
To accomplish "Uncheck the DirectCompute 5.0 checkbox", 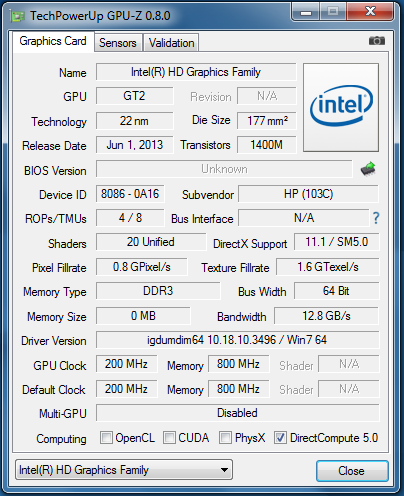I will pyautogui.click(x=280, y=437).
